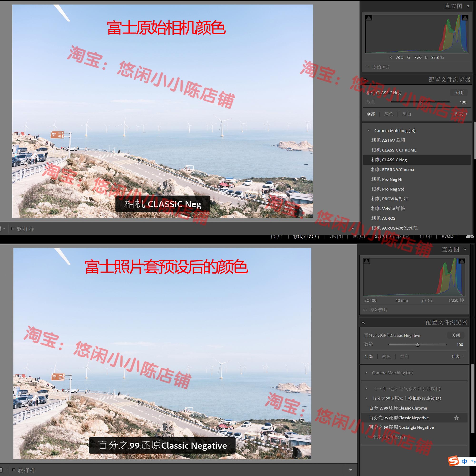This screenshot has width=476, height=476.
Task: Click 关闭 button next to 百分之99还原Classic Negative
Action: [x=456, y=335]
